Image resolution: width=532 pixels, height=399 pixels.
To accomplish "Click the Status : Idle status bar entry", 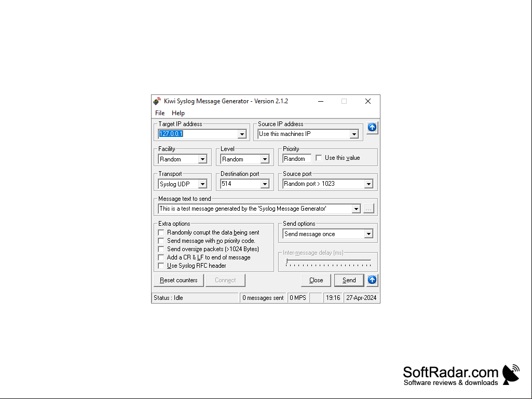I will 195,298.
